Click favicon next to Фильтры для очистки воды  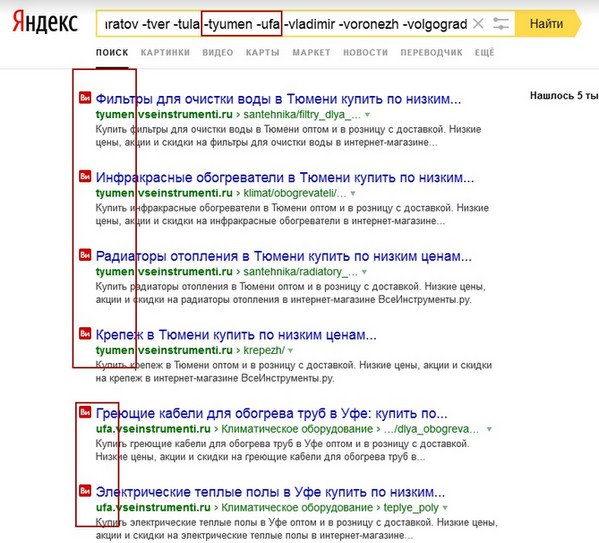point(85,97)
